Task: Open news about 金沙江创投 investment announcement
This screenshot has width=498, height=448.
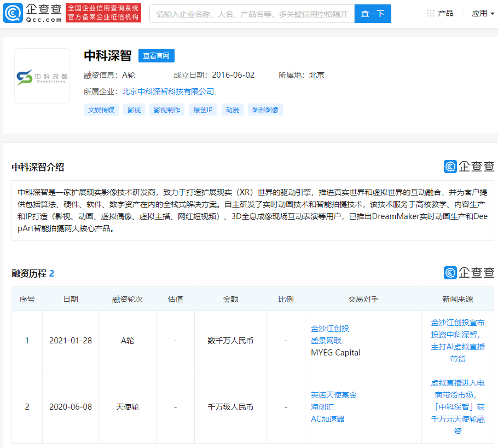Action: coord(458,341)
